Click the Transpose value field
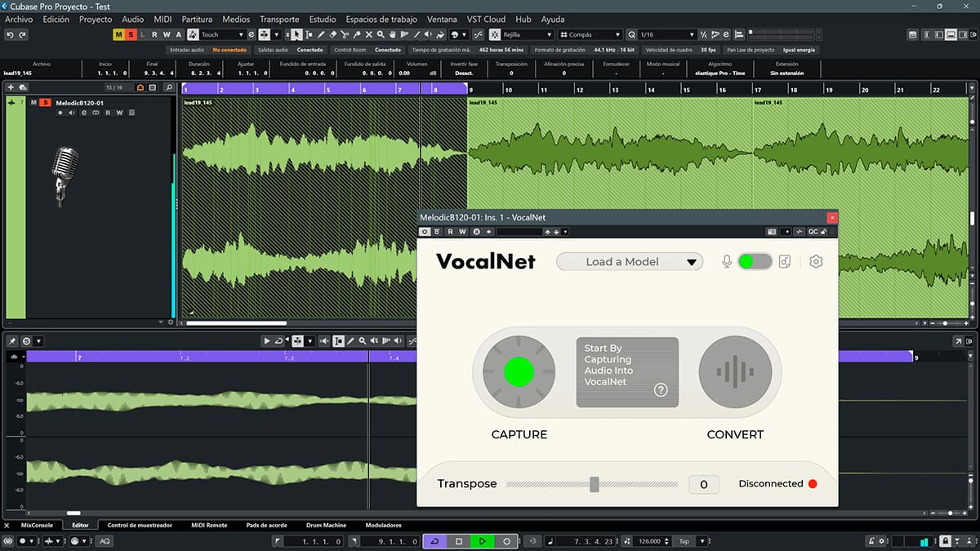 704,485
